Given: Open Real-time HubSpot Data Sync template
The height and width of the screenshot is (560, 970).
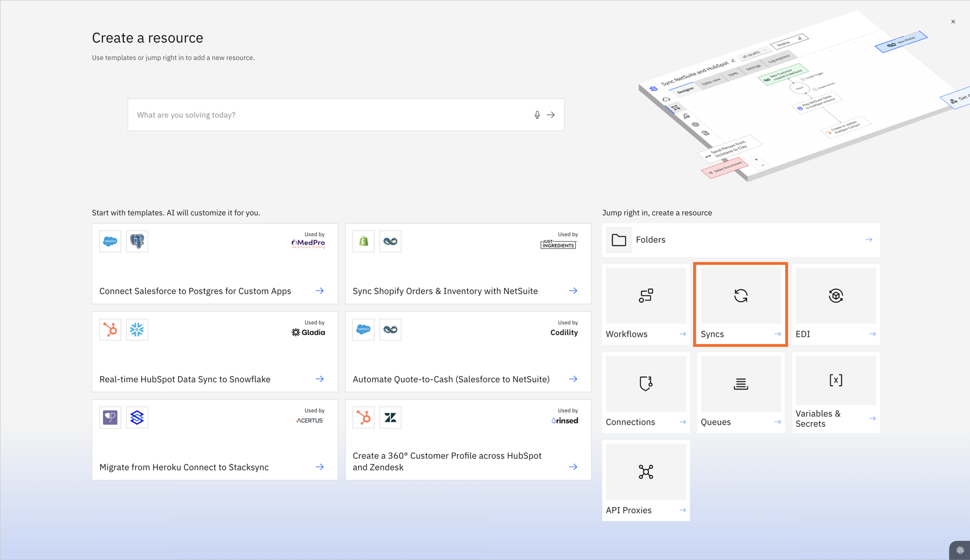Looking at the screenshot, I should coord(215,352).
